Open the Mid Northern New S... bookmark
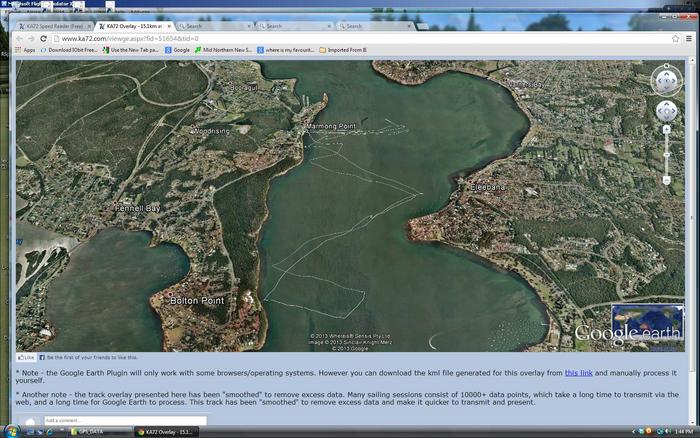 coord(224,50)
